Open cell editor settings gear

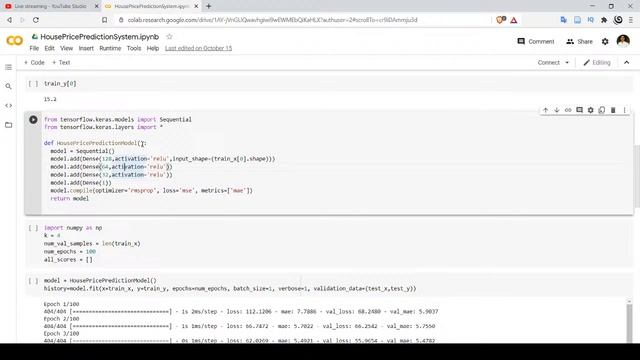click(x=591, y=110)
